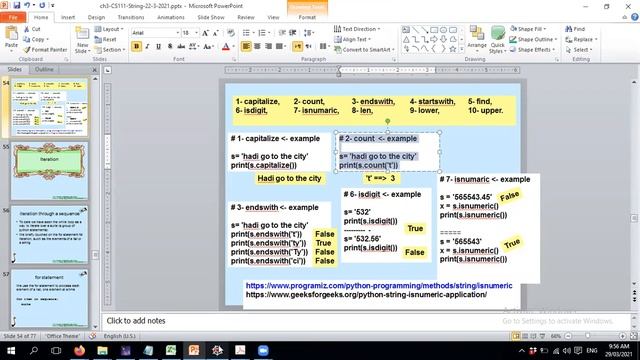Image resolution: width=640 pixels, height=360 pixels.
Task: Toggle strikethrough formatting
Action: click(x=181, y=46)
